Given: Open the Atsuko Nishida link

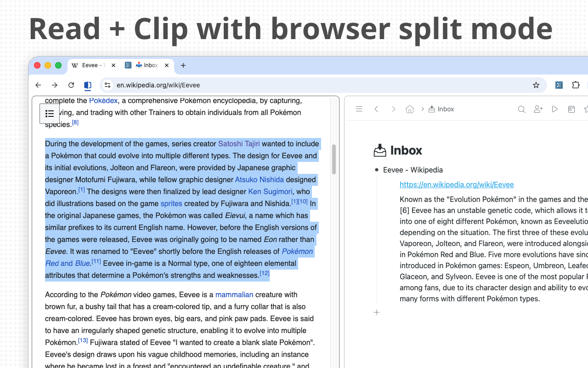Looking at the screenshot, I should [x=260, y=179].
